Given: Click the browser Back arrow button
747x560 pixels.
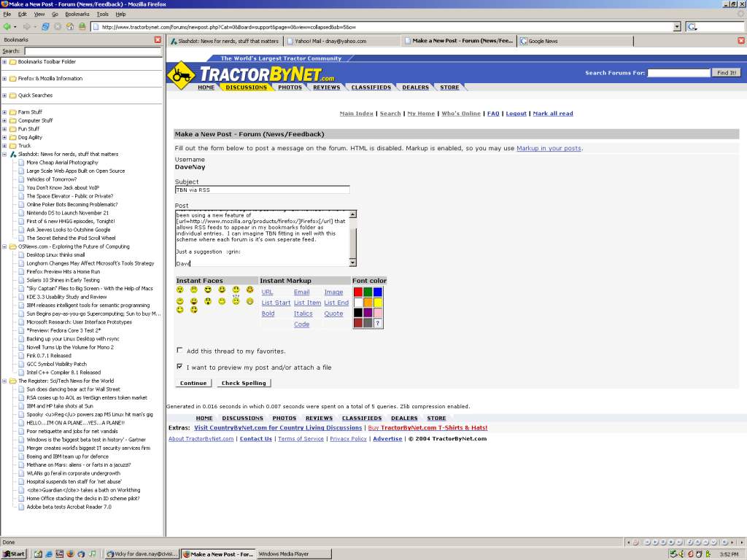Looking at the screenshot, I should [x=7, y=26].
